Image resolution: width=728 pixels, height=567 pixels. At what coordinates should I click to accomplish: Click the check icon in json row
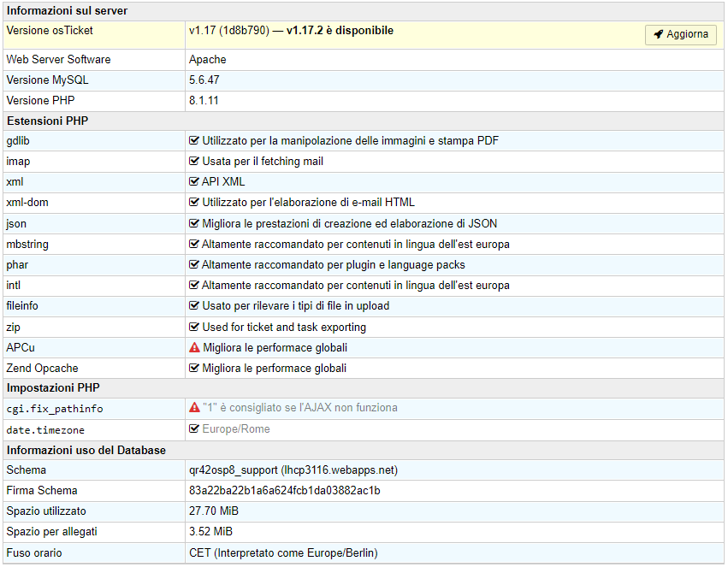click(194, 224)
